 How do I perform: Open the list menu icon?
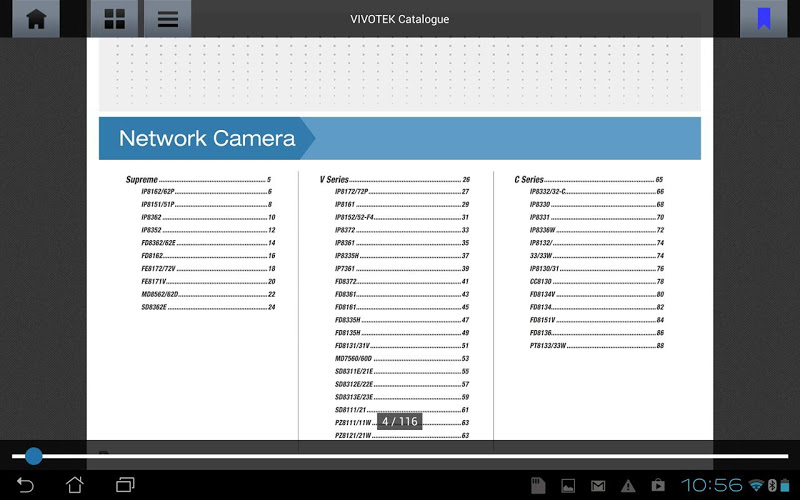pos(167,19)
